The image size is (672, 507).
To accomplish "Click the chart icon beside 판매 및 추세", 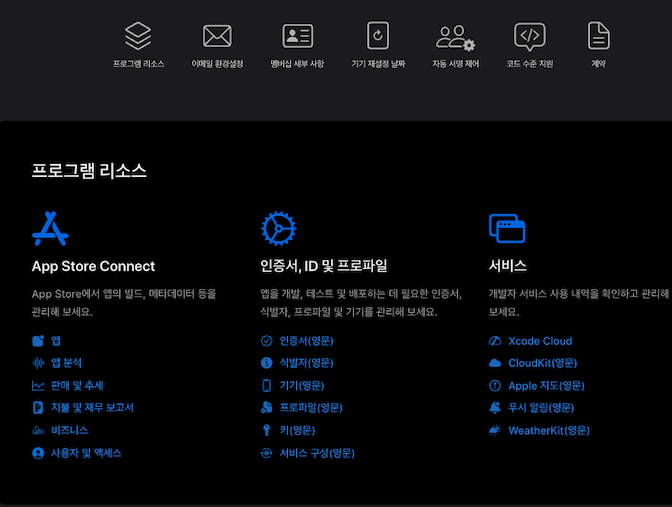I will point(38,386).
